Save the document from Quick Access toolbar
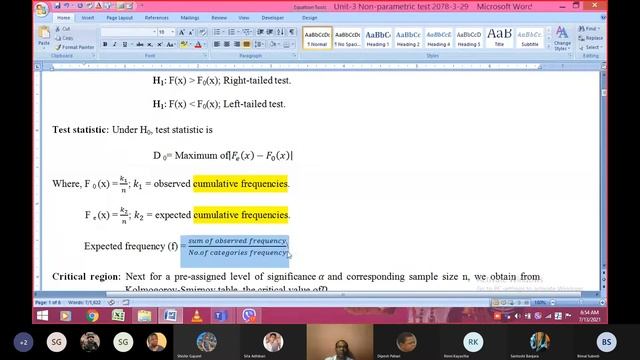The image size is (640, 360). tap(58, 6)
